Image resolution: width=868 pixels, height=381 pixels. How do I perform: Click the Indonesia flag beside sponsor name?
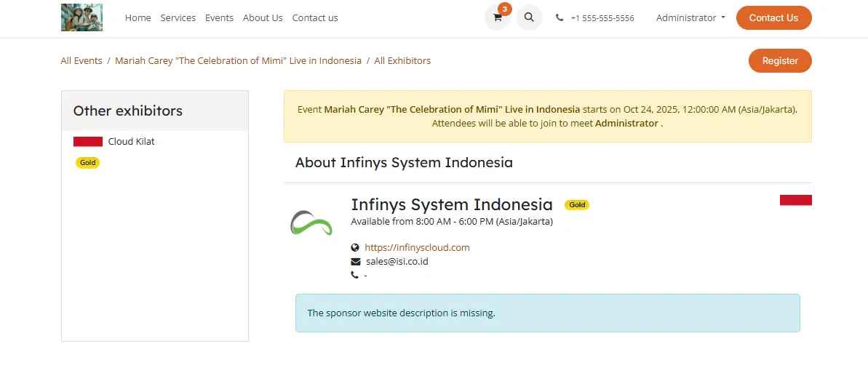tap(795, 200)
